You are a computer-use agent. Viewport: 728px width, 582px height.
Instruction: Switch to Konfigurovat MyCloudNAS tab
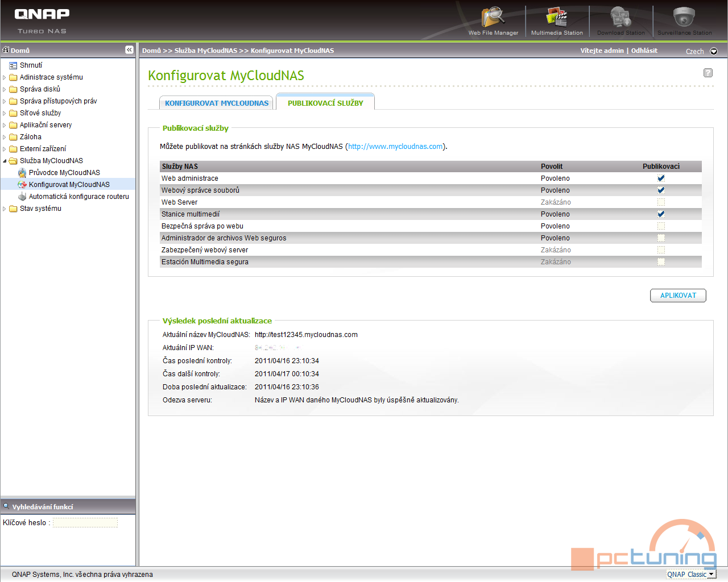click(x=217, y=103)
